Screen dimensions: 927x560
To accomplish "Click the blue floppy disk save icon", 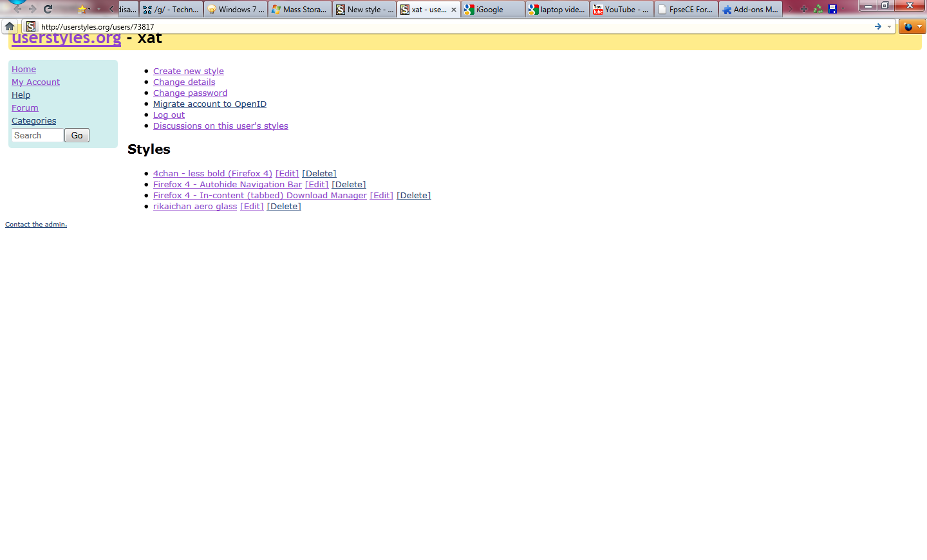I will (832, 9).
